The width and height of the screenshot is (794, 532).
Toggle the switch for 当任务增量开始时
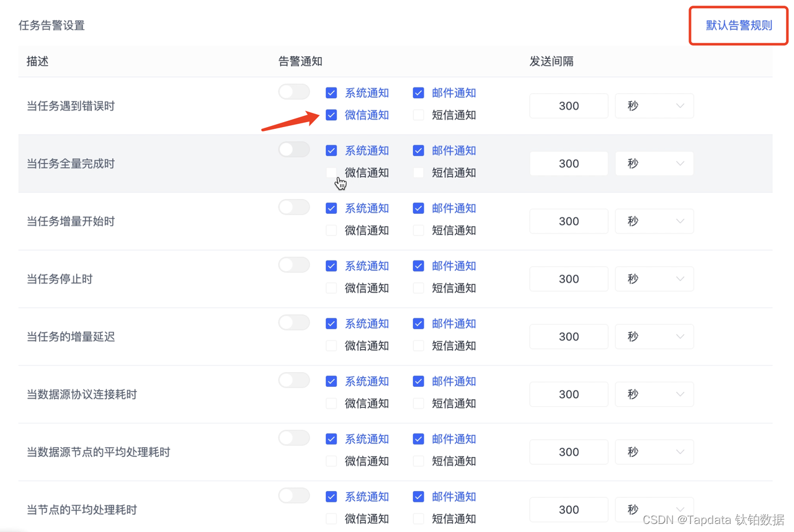(294, 207)
